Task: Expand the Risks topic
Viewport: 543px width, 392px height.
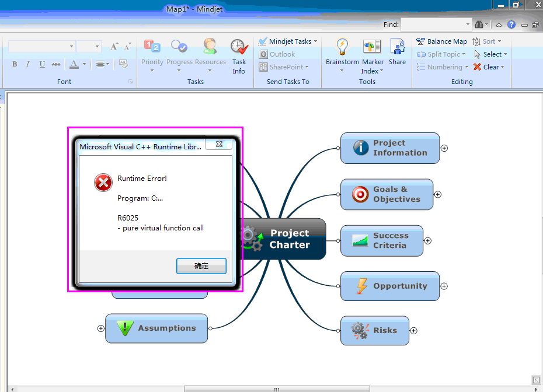Action: (413, 331)
